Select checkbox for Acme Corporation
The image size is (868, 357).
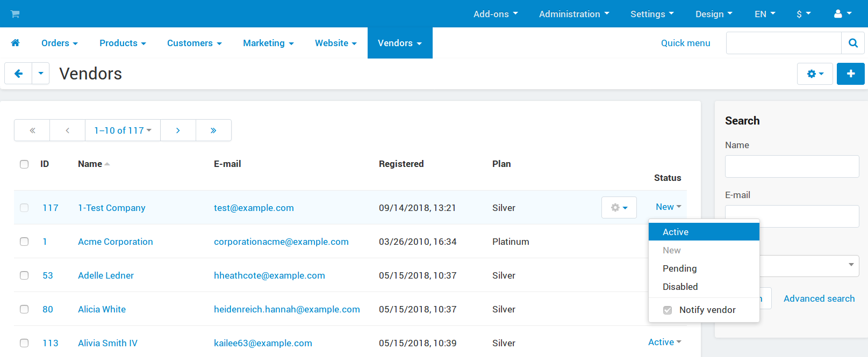click(24, 242)
